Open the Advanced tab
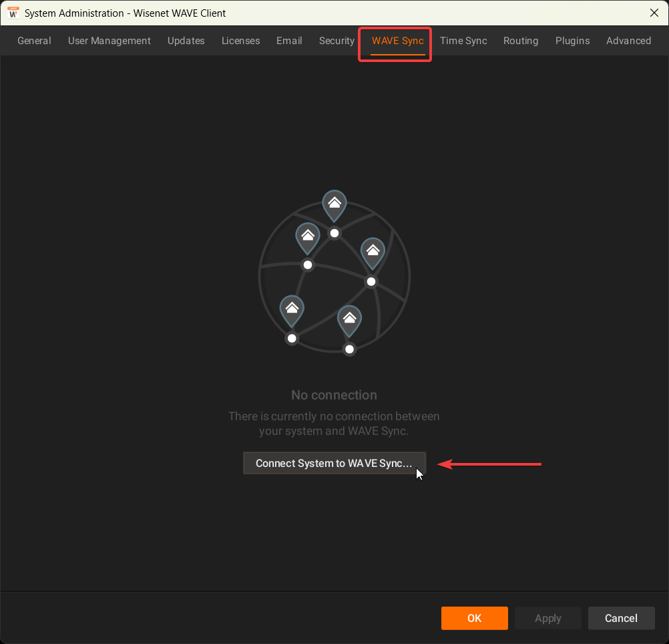This screenshot has height=644, width=669. [628, 41]
